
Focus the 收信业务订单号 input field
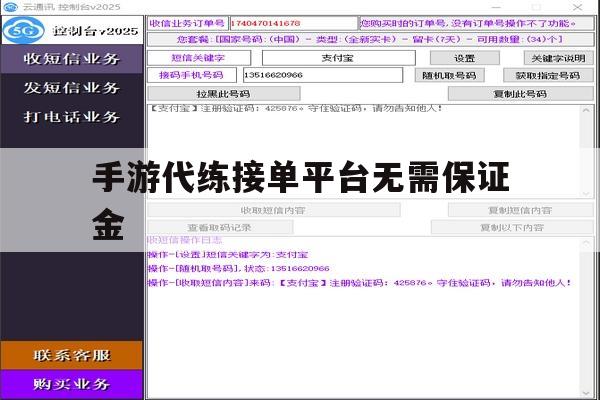click(293, 23)
